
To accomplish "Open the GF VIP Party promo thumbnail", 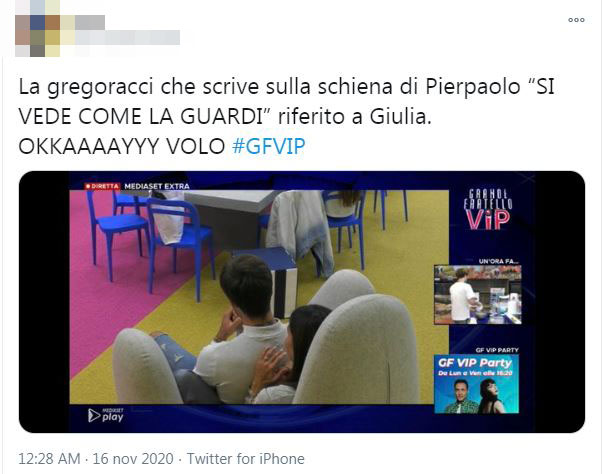I will click(477, 384).
